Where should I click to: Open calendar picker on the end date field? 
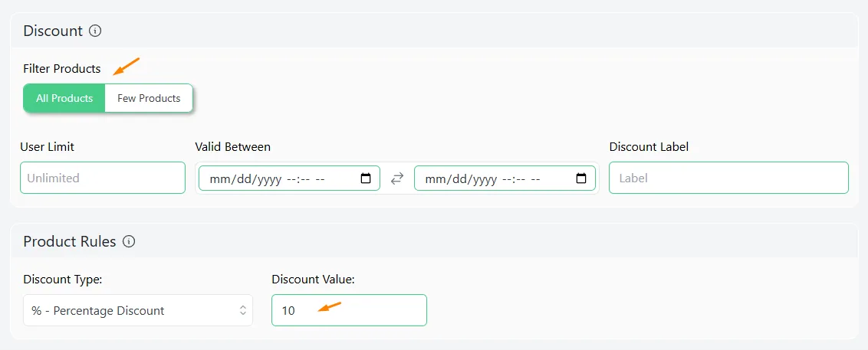click(x=581, y=178)
